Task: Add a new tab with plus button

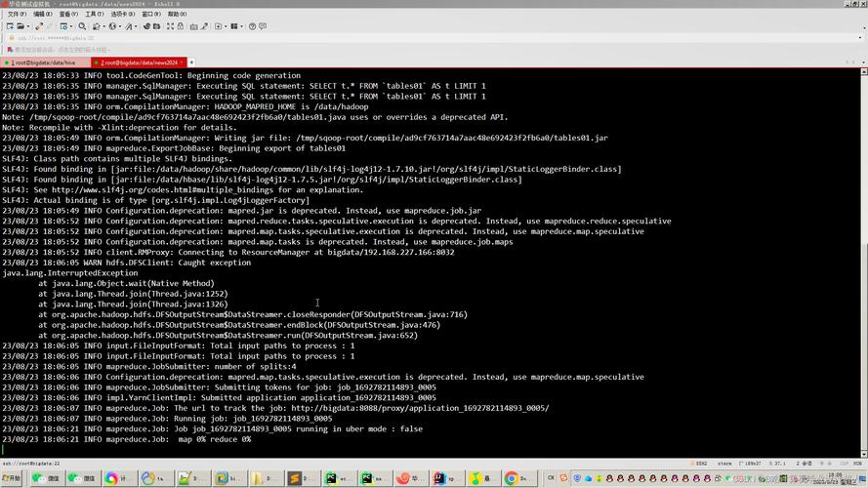Action: pyautogui.click(x=191, y=62)
